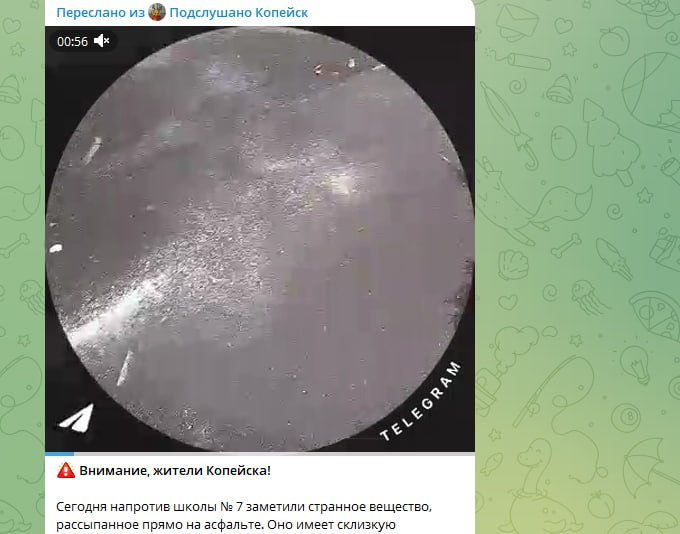680x534 pixels.
Task: Unmute the video with the speaker icon
Action: pyautogui.click(x=101, y=41)
